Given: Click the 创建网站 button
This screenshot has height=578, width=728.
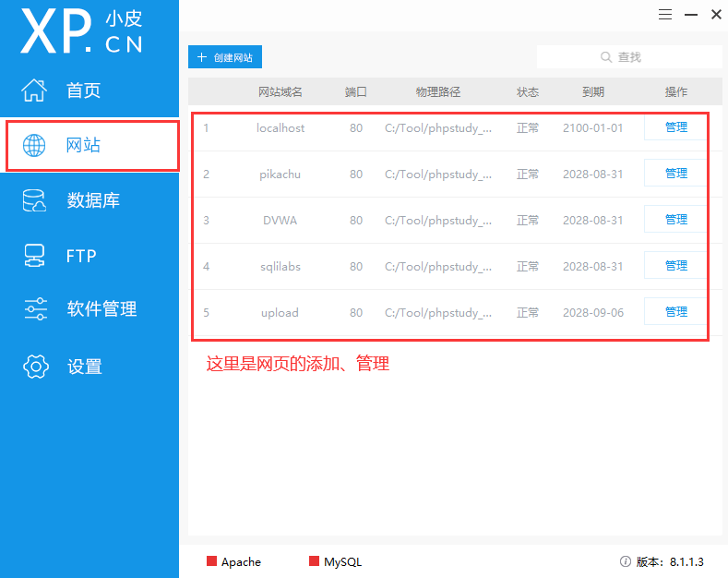Looking at the screenshot, I should click(225, 57).
